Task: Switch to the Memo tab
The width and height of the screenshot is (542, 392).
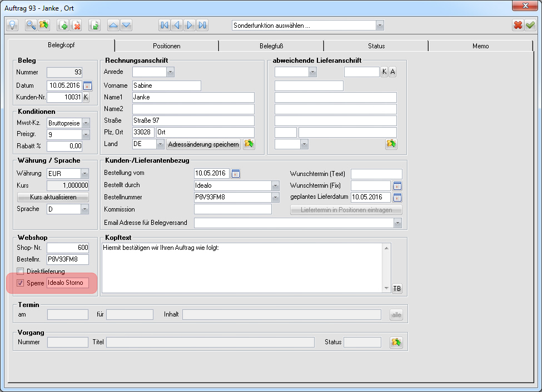Action: [480, 46]
